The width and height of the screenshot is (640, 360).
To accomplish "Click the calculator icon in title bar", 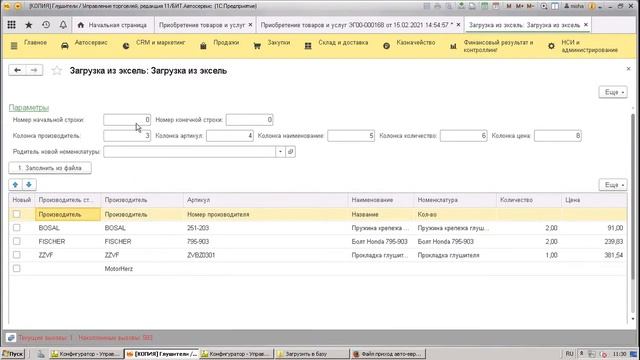I will coord(484,6).
